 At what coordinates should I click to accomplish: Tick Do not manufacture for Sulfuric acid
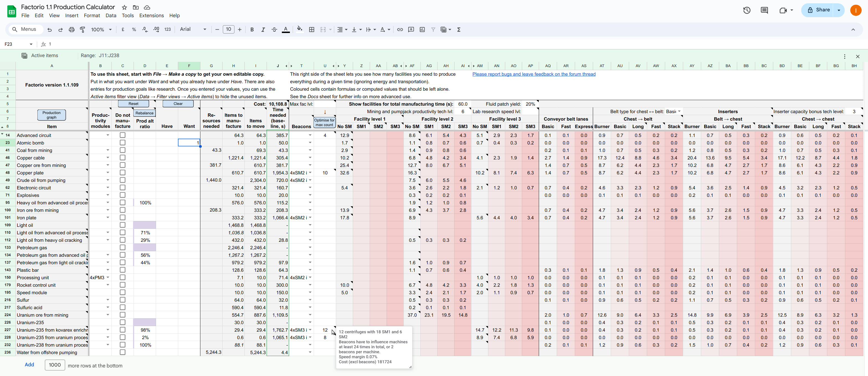pos(123,307)
